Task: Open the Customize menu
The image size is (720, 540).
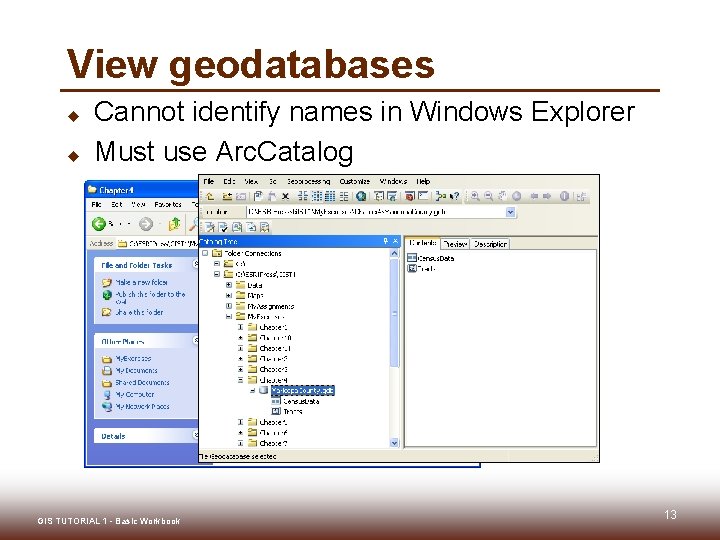Action: [354, 181]
